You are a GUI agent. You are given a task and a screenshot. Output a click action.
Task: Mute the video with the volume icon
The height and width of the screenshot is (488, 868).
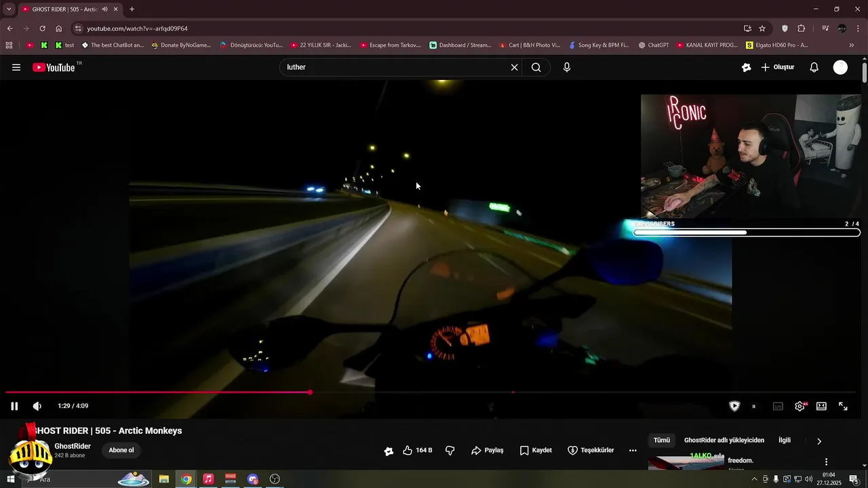37,406
